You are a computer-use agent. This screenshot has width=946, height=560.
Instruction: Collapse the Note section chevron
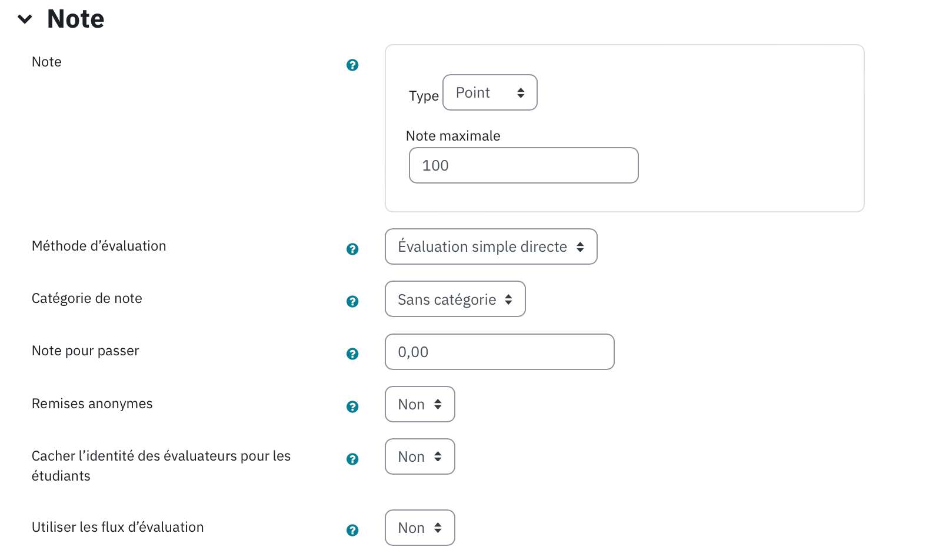click(25, 19)
